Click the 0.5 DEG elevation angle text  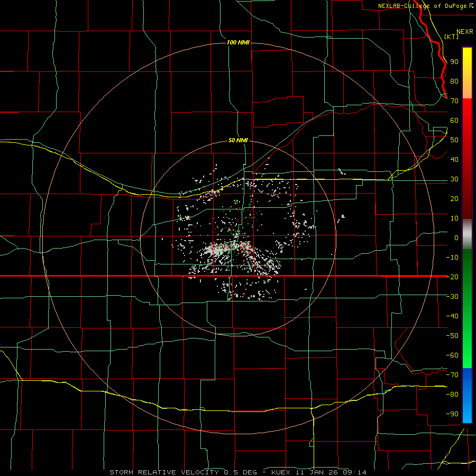241,472
